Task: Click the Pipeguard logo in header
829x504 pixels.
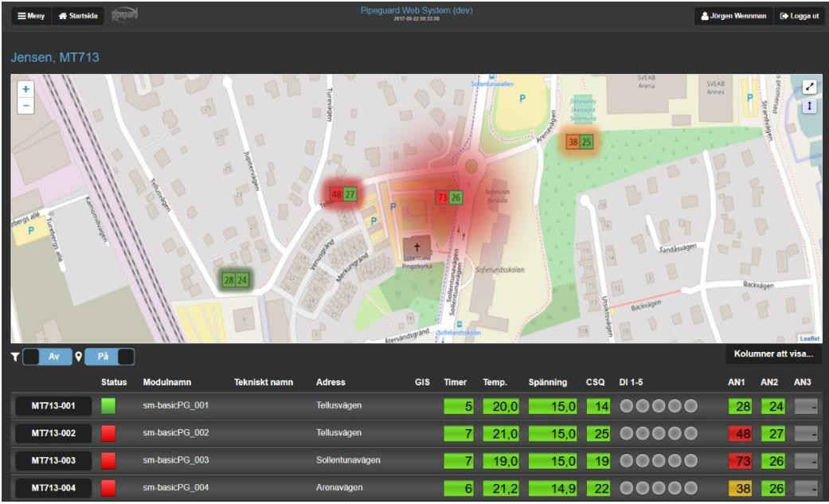Action: click(124, 15)
